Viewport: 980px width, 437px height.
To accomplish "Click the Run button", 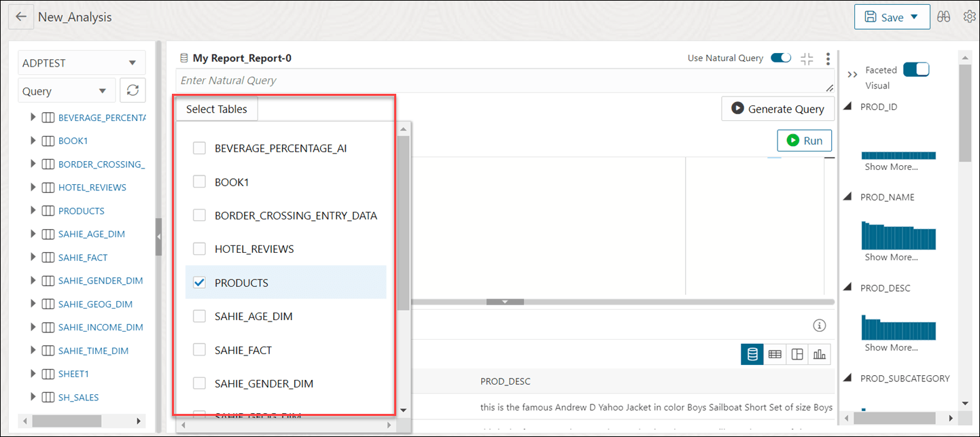I will pyautogui.click(x=804, y=140).
